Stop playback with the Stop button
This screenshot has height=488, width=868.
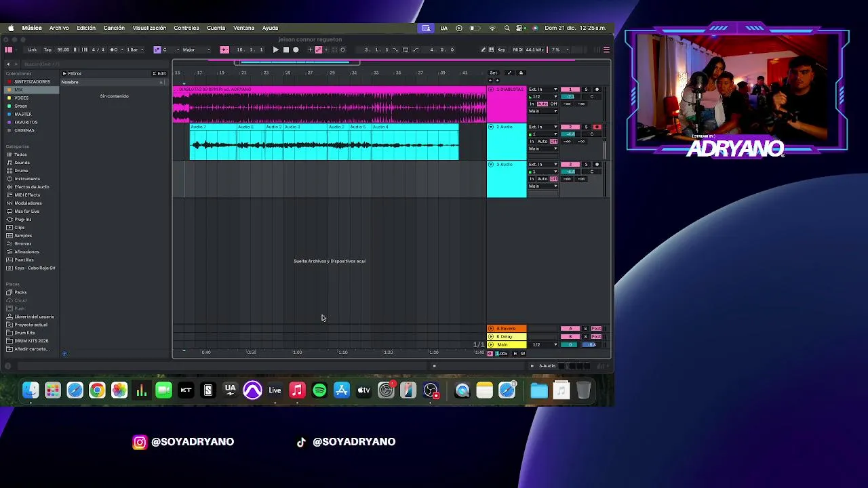285,49
